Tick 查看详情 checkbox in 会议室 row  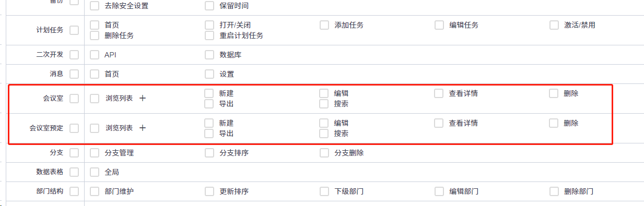pos(439,93)
